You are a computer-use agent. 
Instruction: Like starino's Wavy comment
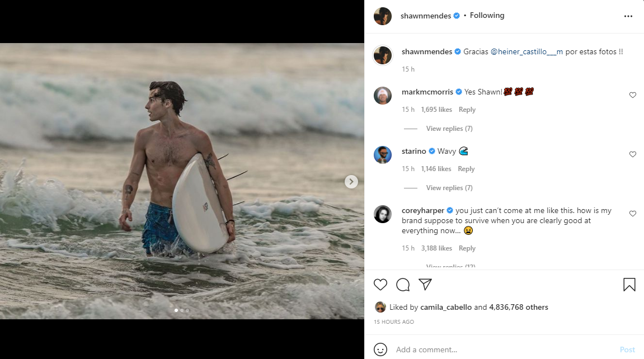pos(633,154)
